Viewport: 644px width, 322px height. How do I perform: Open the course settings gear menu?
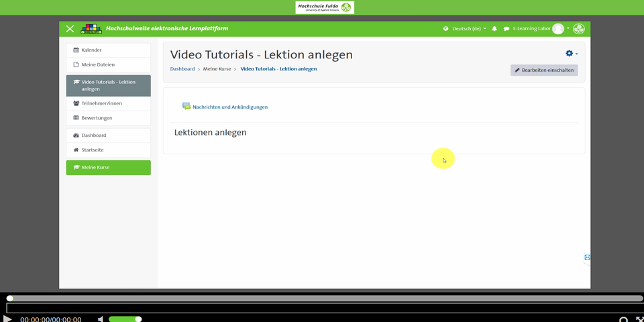[572, 54]
